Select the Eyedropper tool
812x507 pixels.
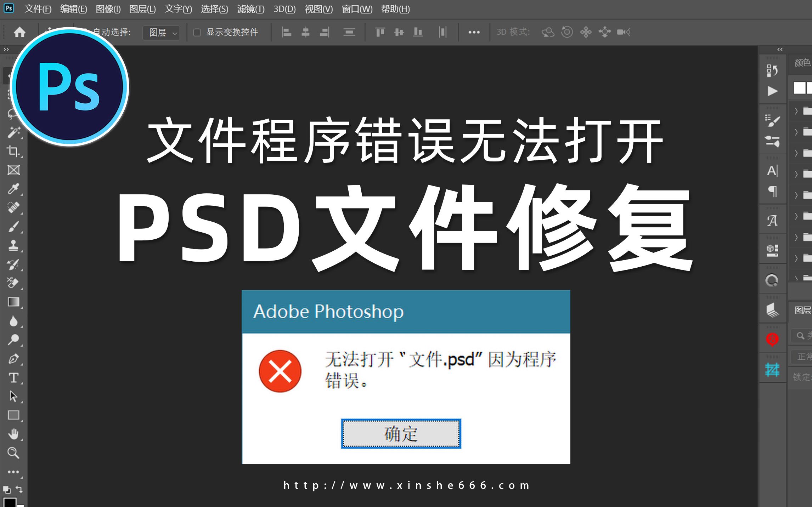14,189
